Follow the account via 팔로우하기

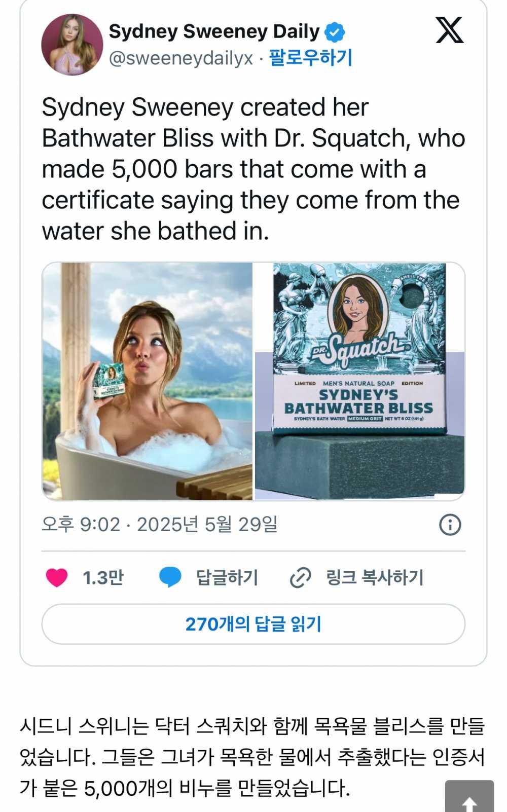tap(310, 58)
